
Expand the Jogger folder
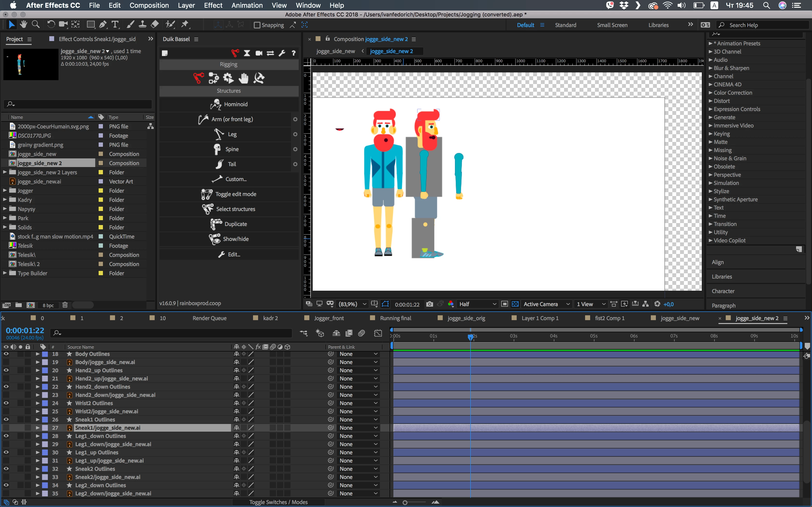coord(5,190)
